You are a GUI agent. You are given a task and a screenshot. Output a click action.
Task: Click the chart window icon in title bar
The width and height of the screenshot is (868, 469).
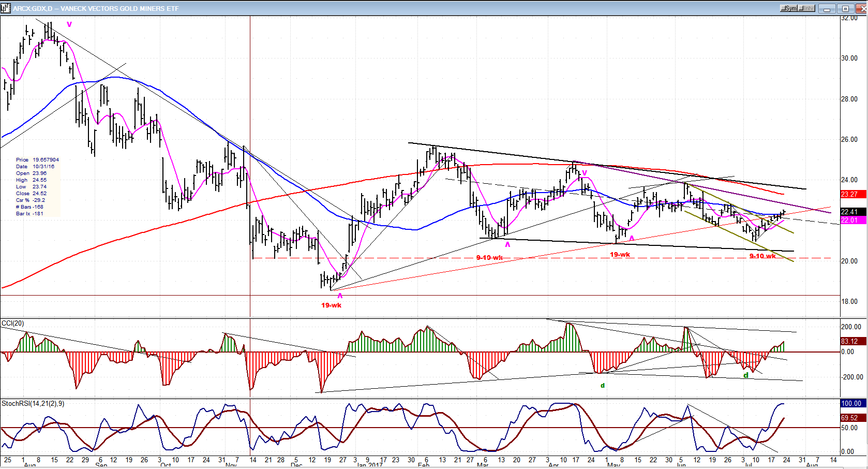coord(6,8)
